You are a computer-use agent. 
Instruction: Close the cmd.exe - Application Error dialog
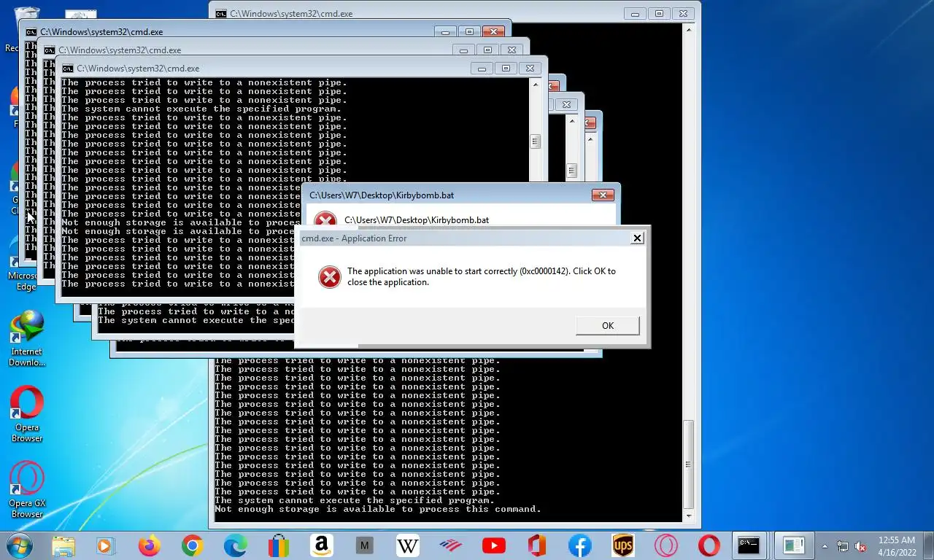click(637, 238)
